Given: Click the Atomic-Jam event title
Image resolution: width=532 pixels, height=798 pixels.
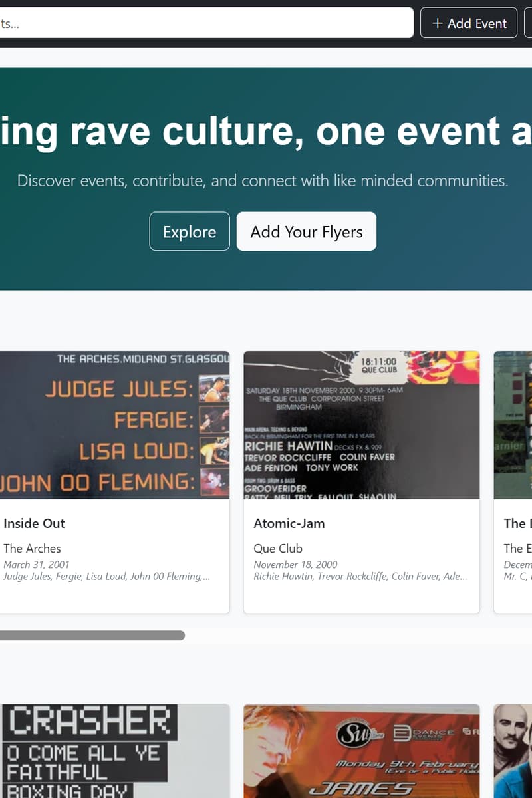Looking at the screenshot, I should [x=289, y=523].
